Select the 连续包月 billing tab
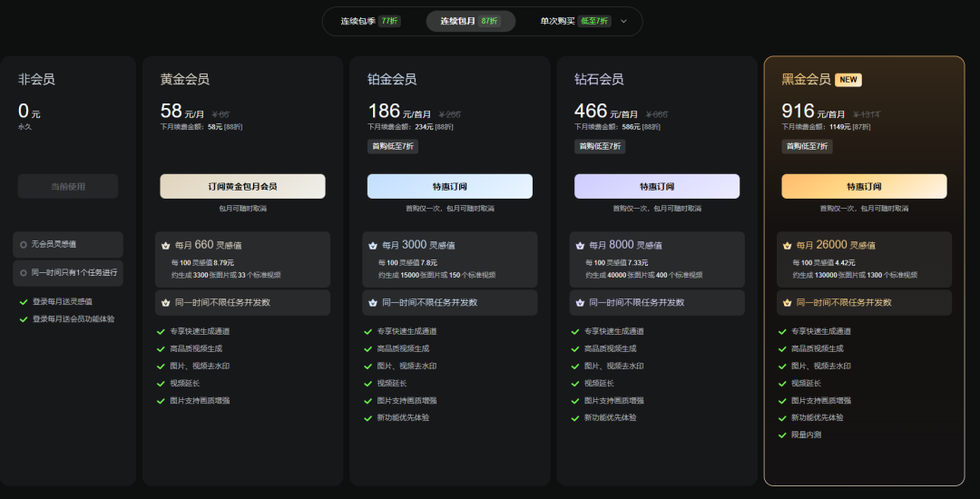Image resolution: width=980 pixels, height=499 pixels. (x=470, y=21)
